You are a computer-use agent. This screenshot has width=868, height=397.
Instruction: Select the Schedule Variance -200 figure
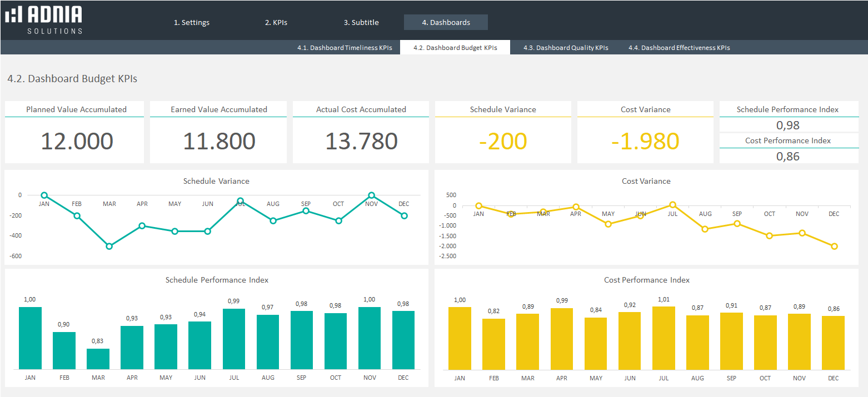503,141
